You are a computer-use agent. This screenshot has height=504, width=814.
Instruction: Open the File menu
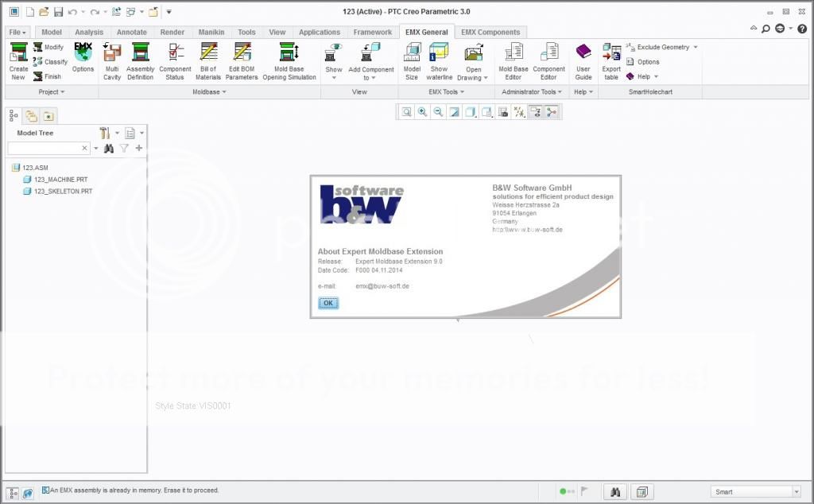tap(17, 33)
